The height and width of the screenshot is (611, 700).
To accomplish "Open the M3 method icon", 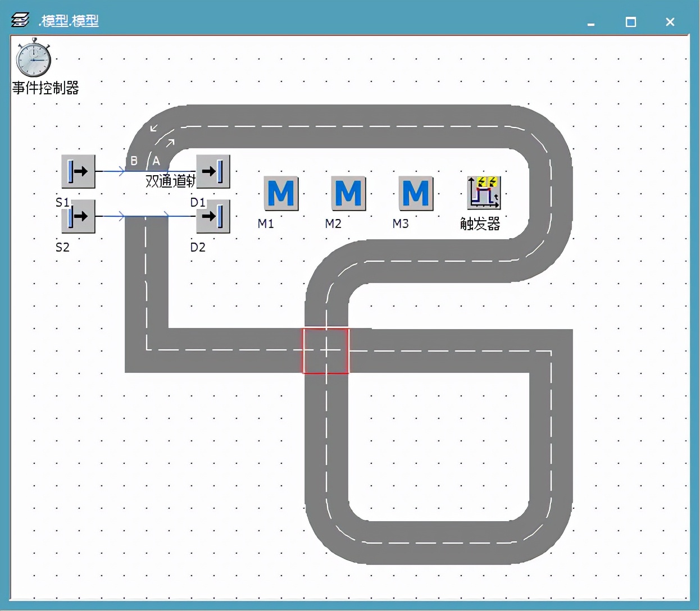I will pos(416,194).
